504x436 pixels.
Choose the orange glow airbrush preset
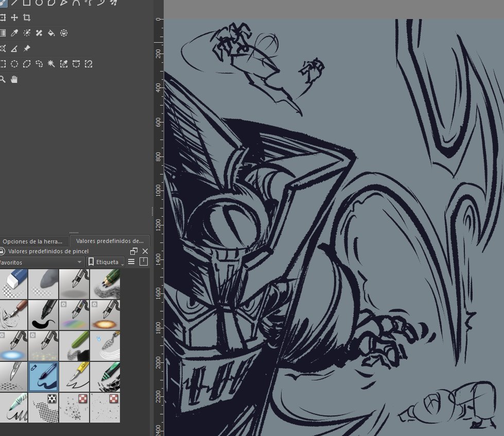point(105,315)
